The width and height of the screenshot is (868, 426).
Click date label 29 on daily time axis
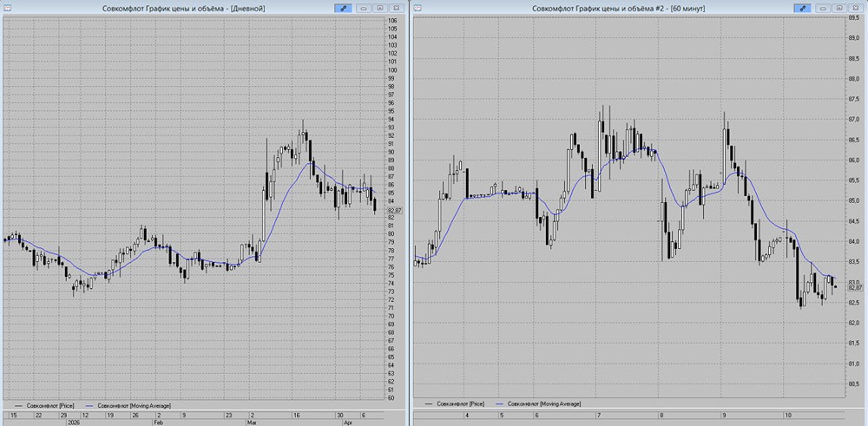pyautogui.click(x=64, y=415)
